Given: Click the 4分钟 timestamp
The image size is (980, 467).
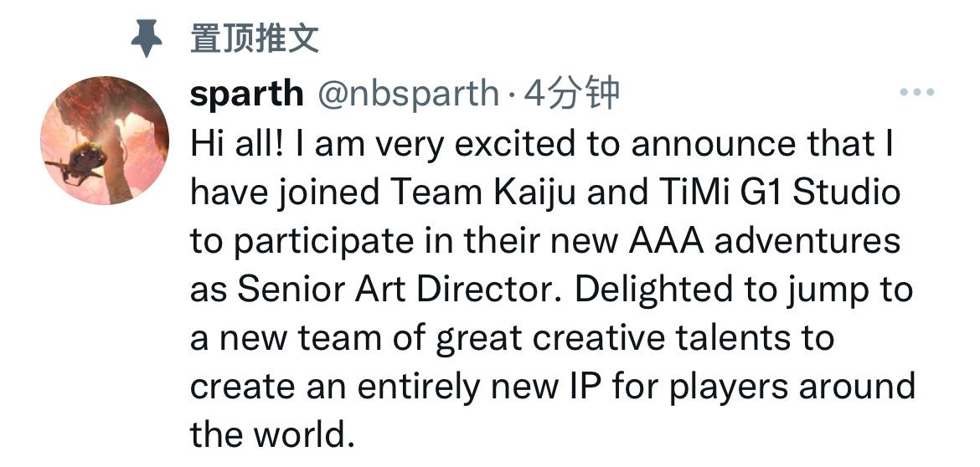Looking at the screenshot, I should tap(570, 94).
